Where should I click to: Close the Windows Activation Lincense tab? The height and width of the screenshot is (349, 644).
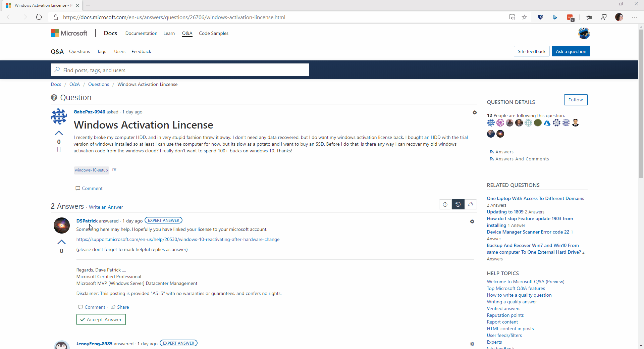(77, 5)
